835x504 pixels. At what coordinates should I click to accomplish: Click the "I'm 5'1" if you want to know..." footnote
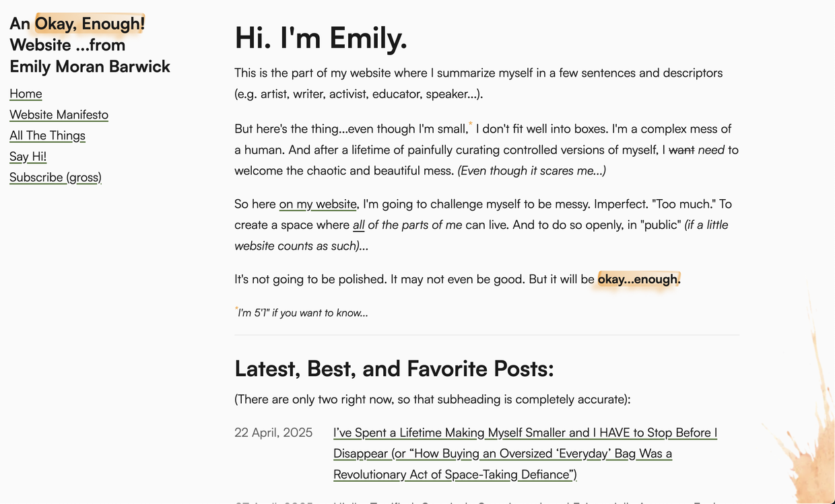pyautogui.click(x=301, y=313)
